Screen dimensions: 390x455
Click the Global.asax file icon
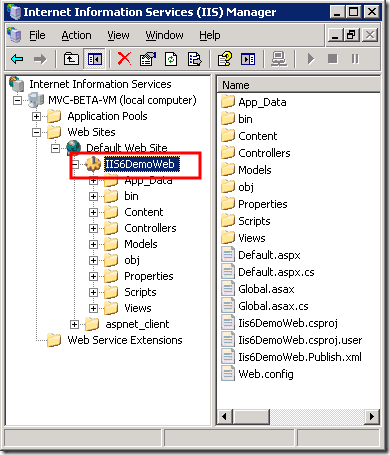coord(228,288)
